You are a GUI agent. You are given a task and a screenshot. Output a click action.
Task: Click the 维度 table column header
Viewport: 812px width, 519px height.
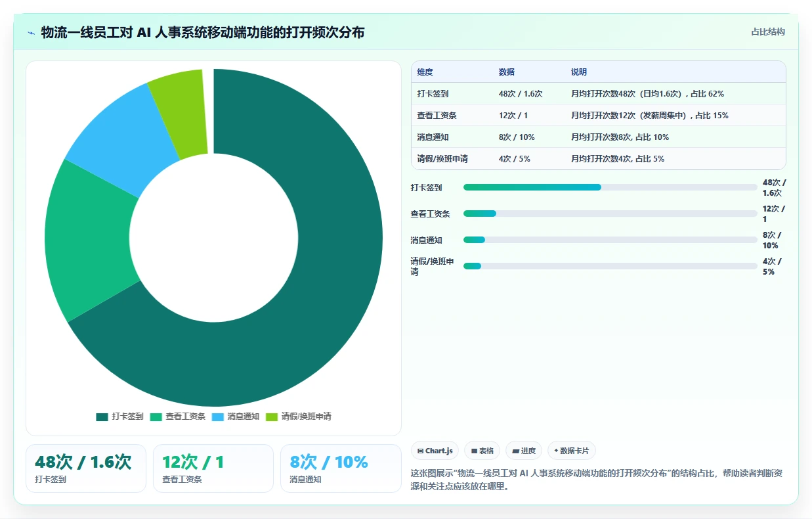coord(425,72)
